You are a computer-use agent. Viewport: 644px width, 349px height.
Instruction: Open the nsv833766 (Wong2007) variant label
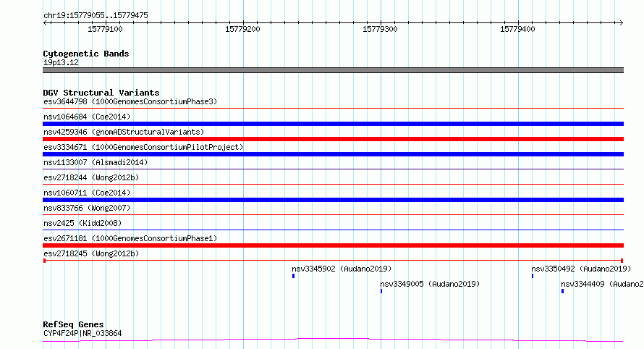(x=87, y=208)
